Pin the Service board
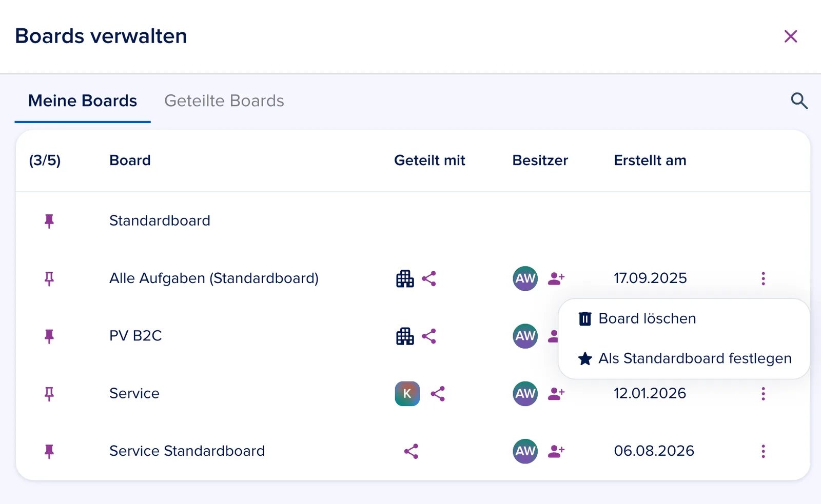 49,394
